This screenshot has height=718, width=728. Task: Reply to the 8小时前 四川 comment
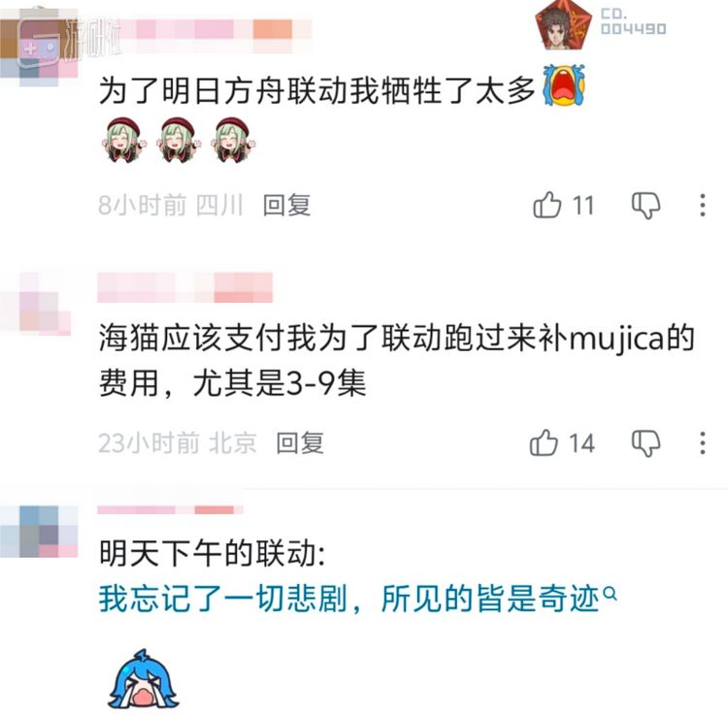(286, 205)
